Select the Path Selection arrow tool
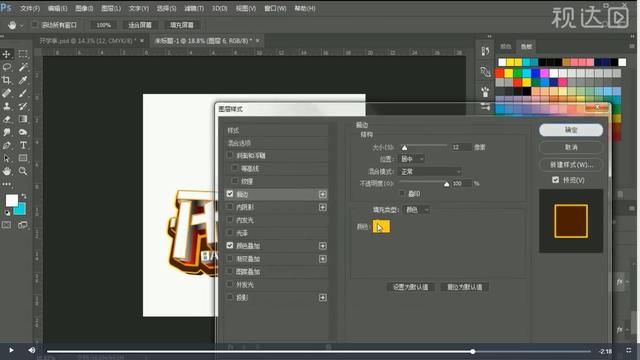 7,158
